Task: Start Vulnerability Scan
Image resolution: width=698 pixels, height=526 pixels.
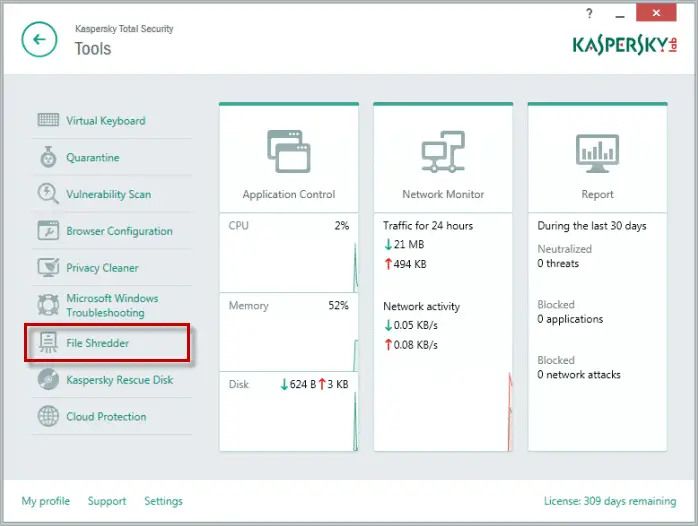Action: tap(109, 194)
